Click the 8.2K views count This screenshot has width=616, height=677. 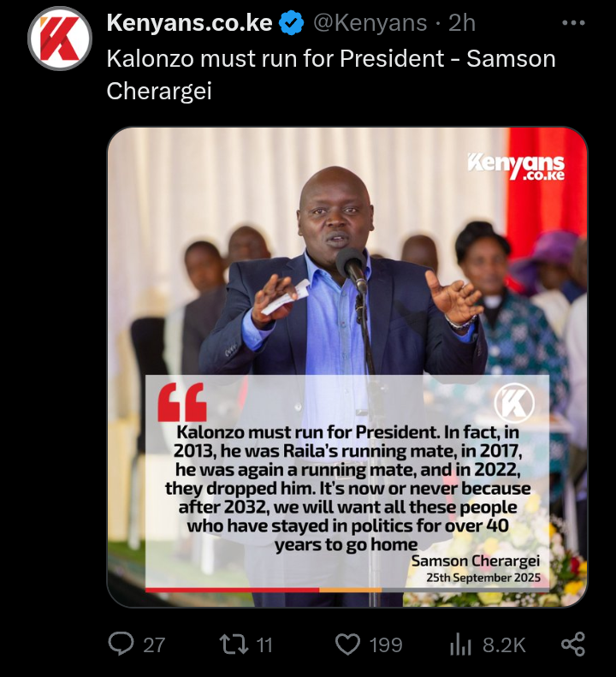point(504,645)
